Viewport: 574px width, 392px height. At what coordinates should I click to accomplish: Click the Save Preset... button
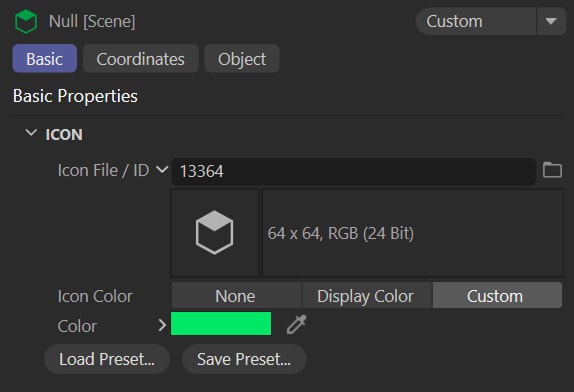pos(244,359)
